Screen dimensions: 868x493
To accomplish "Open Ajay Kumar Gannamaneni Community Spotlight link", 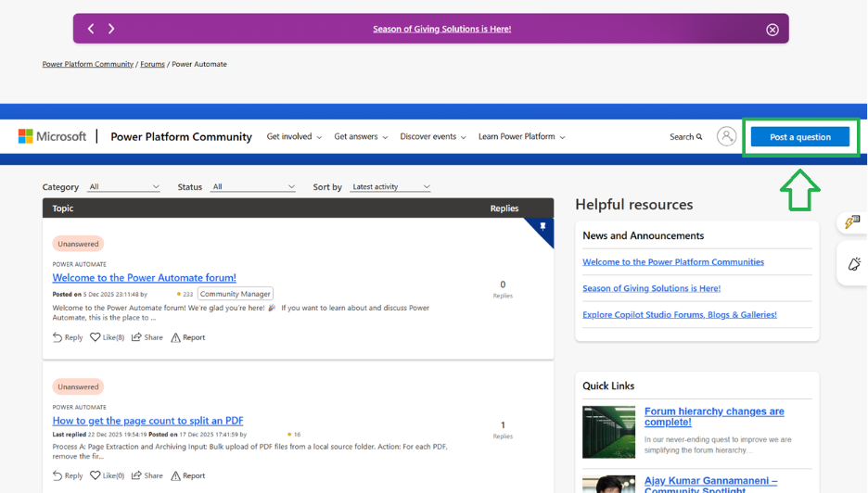I will (x=710, y=484).
